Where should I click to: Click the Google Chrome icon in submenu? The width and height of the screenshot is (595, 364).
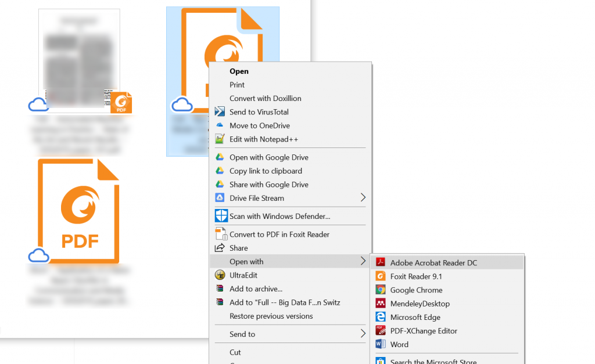(380, 290)
